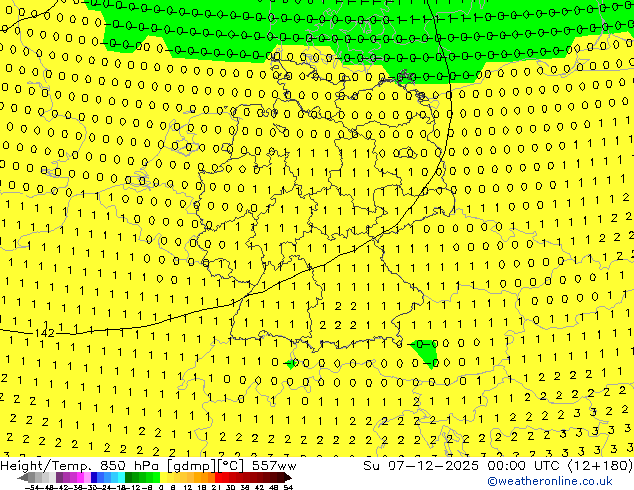634x490 pixels.
Task: Click the -54 label under the color scale
Action: point(32,487)
